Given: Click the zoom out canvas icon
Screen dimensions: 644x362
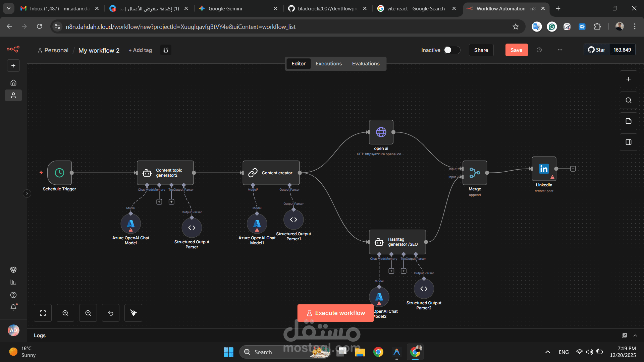Looking at the screenshot, I should tap(88, 313).
